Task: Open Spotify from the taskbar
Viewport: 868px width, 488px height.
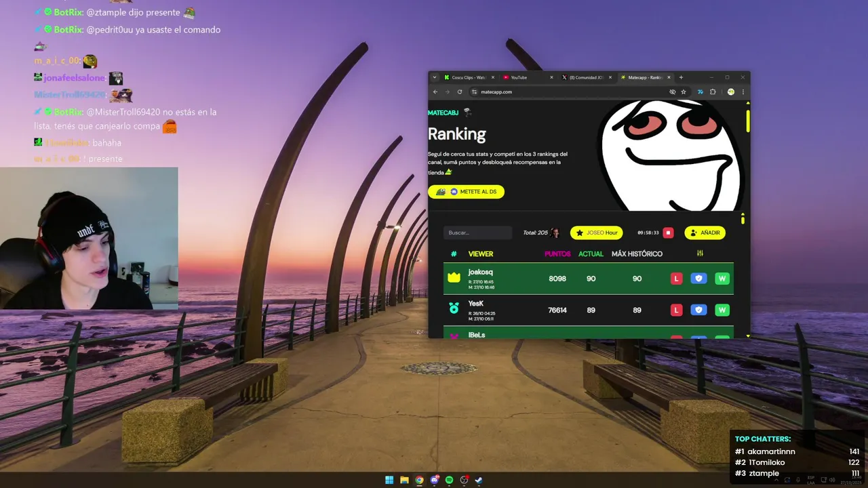Action: pyautogui.click(x=449, y=480)
